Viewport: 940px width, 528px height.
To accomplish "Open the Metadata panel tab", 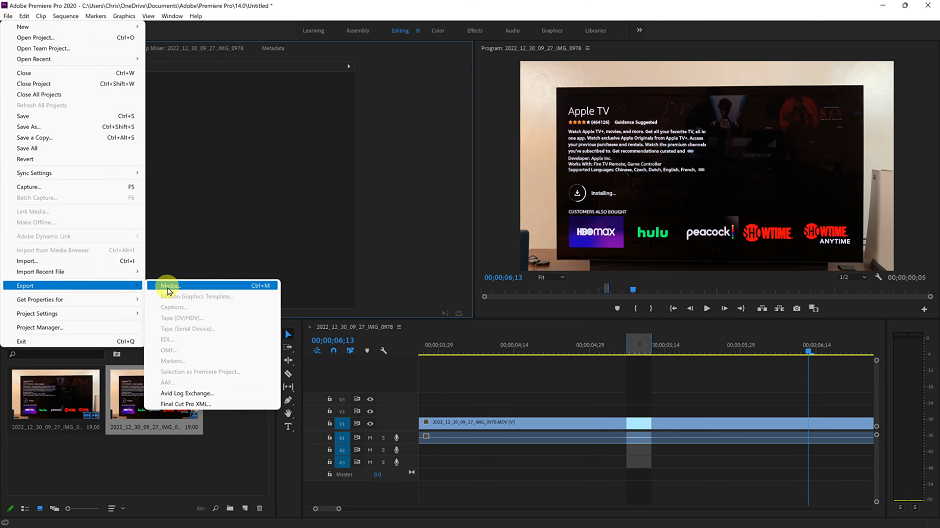I will point(273,48).
